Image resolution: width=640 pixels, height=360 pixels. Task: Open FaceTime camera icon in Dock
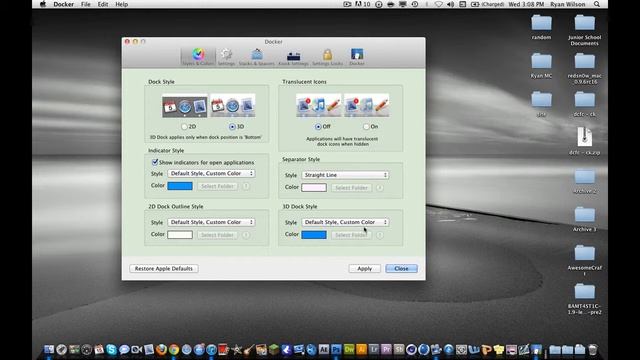coord(136,349)
